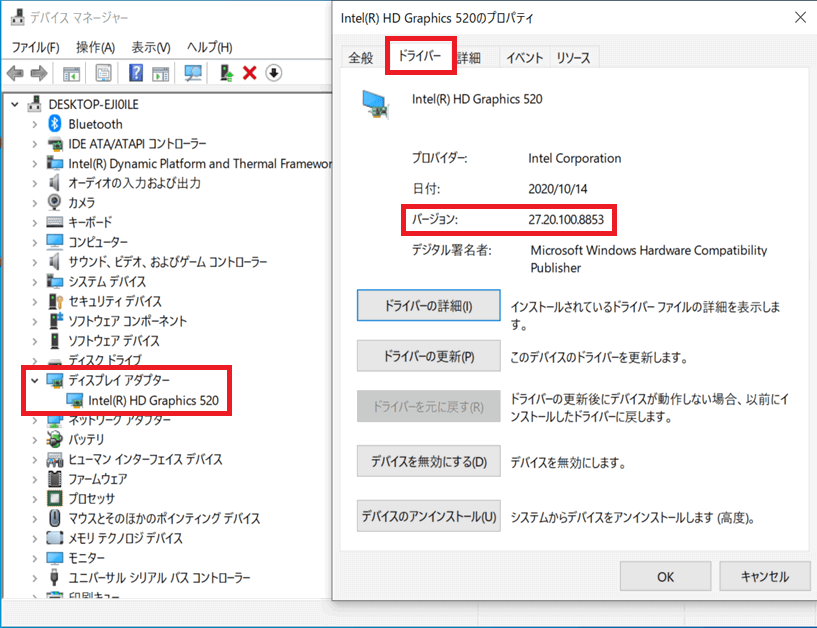Click the ドライバーの更新(P) button
This screenshot has width=817, height=628.
(x=429, y=356)
